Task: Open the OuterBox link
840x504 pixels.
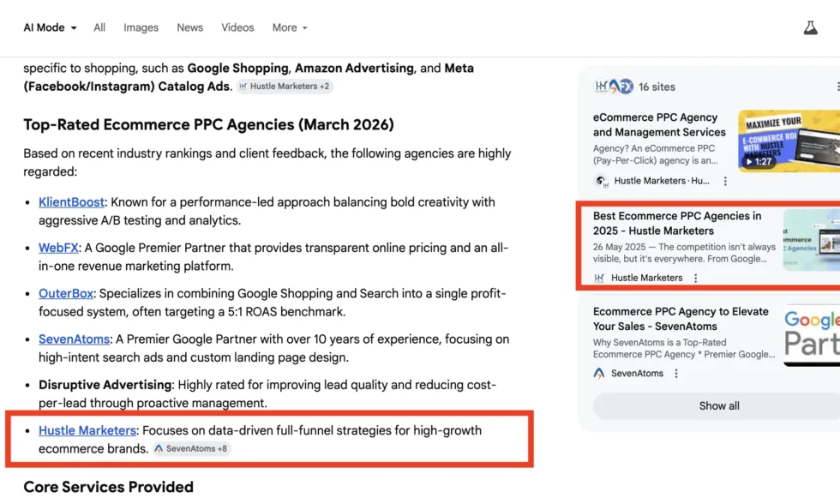Action: 66,292
